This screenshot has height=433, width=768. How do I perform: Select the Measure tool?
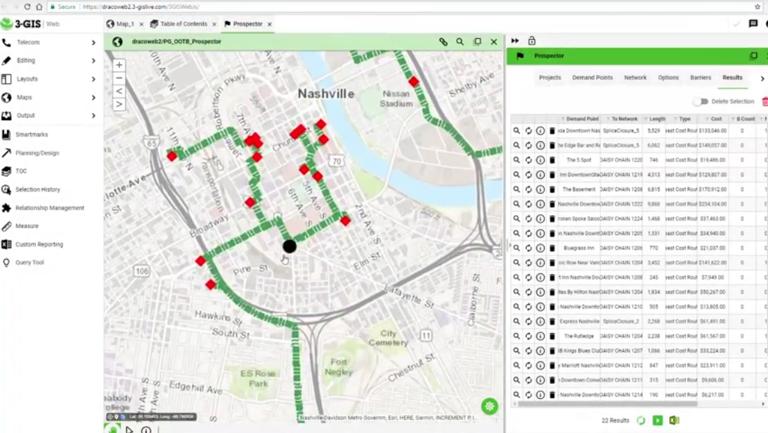pos(26,226)
